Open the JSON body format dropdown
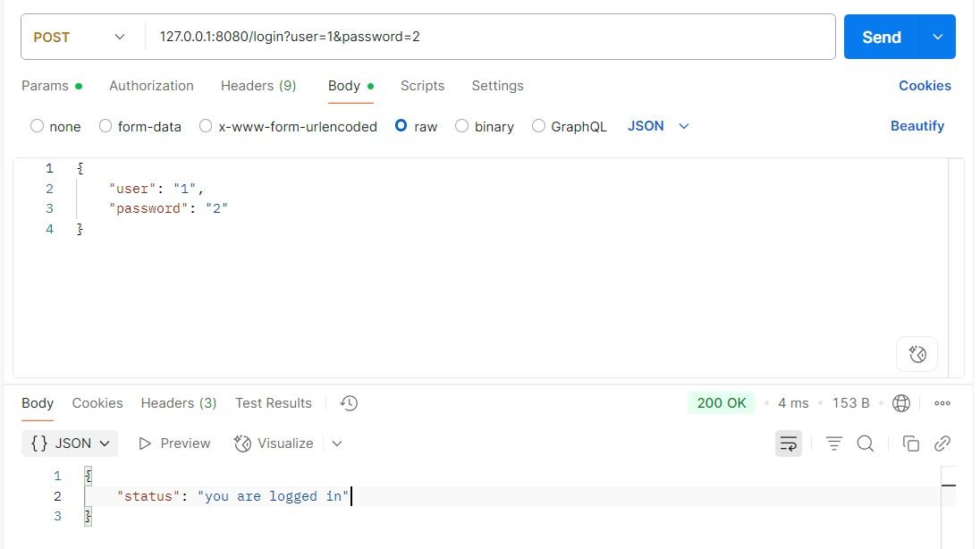980x549 pixels. [x=658, y=126]
